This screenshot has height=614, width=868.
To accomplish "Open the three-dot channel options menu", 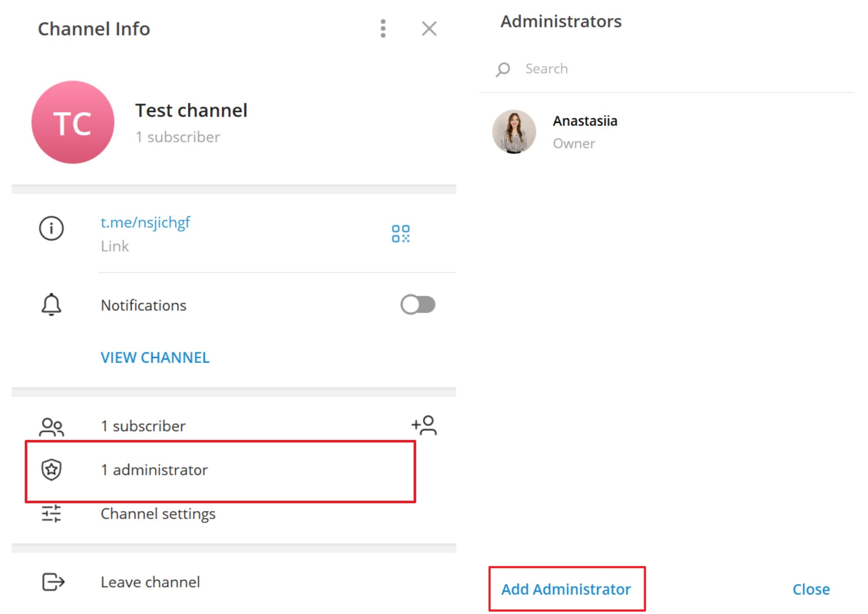I will [383, 29].
